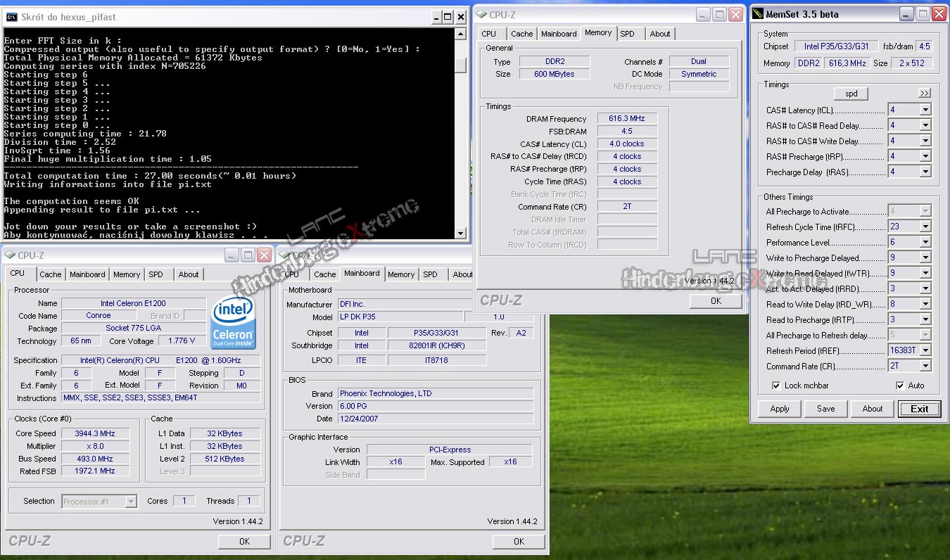Open the RAS# to CAS# Read Delay dropdown
950x560 pixels.
point(925,125)
